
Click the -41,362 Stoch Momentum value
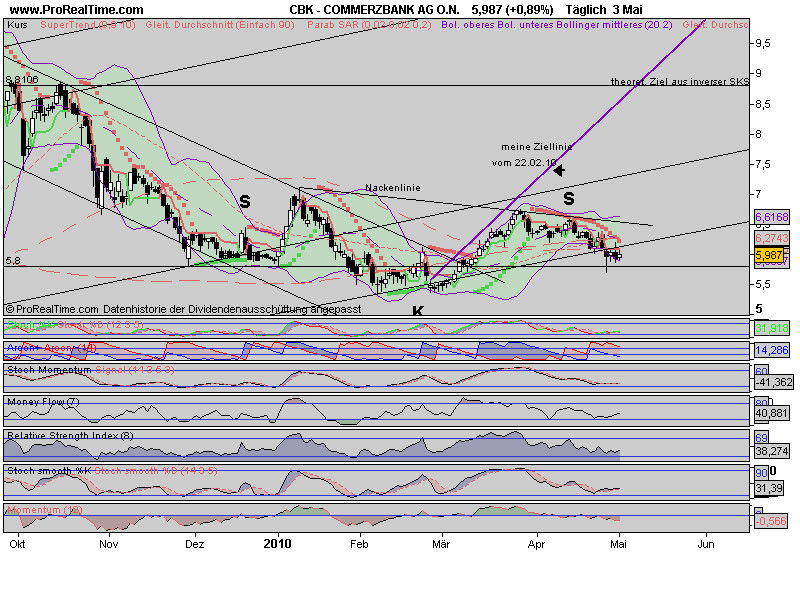click(x=774, y=382)
